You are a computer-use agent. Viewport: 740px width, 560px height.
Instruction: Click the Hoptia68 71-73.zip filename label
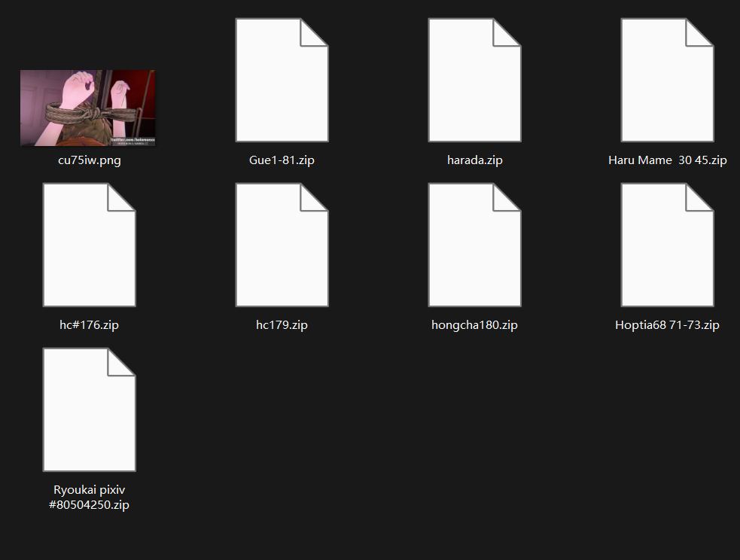coord(667,325)
